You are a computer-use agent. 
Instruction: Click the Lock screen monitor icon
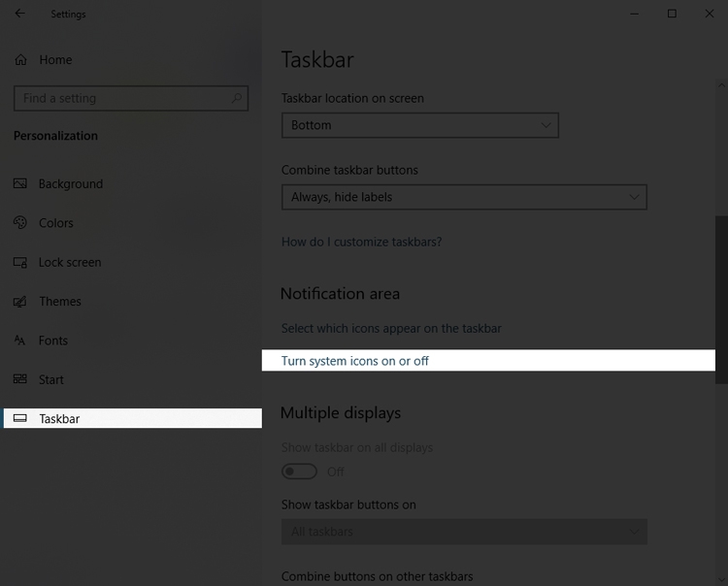pyautogui.click(x=20, y=262)
